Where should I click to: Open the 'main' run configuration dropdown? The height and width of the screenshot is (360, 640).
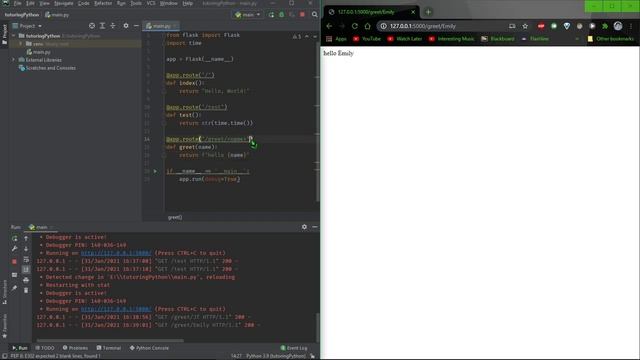click(x=248, y=15)
